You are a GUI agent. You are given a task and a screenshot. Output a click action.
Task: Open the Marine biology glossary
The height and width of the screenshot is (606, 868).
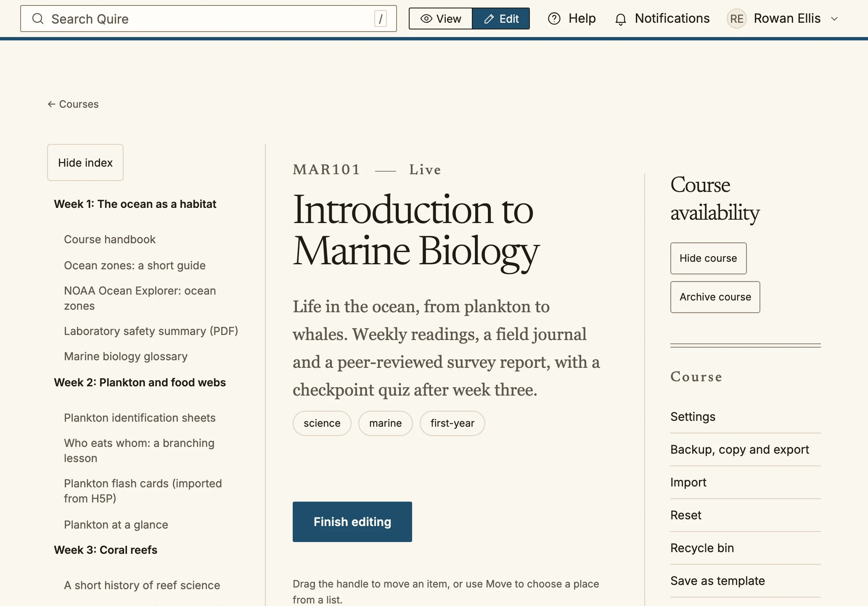pos(126,356)
